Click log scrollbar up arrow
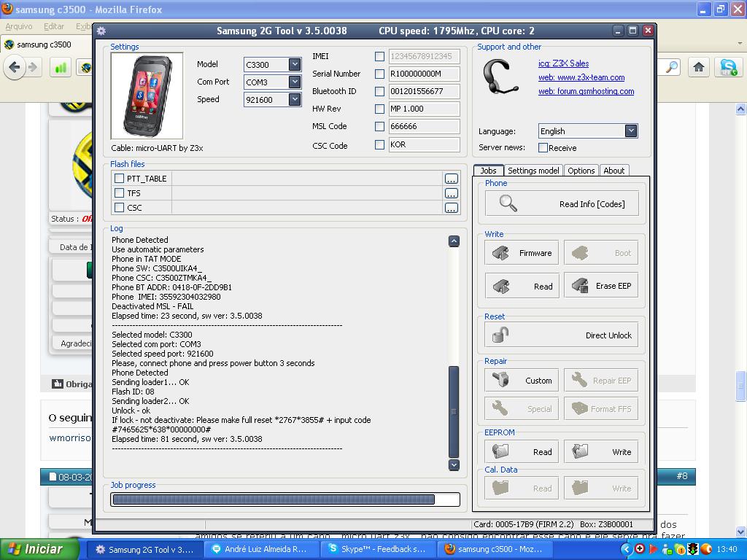Image resolution: width=747 pixels, height=560 pixels. tap(454, 241)
